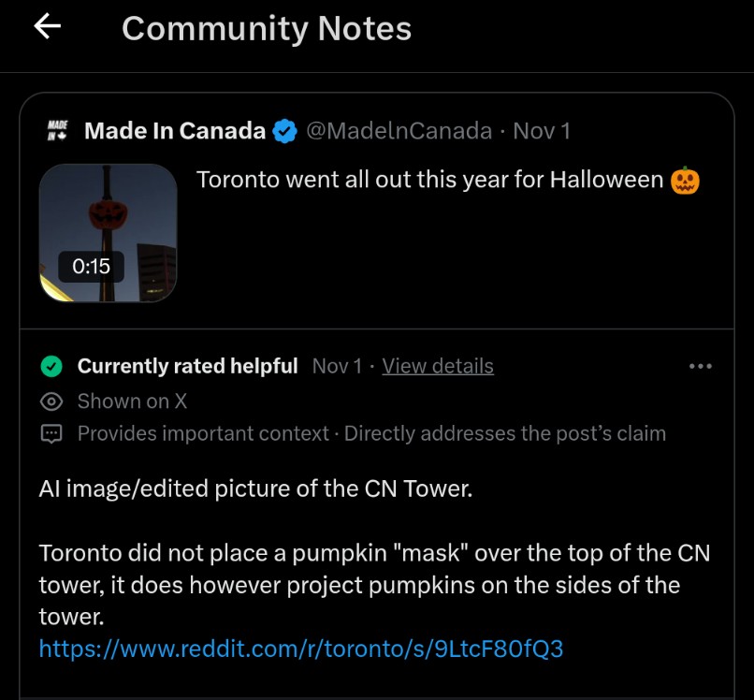Go back using the left arrow
The image size is (754, 700).
click(47, 27)
